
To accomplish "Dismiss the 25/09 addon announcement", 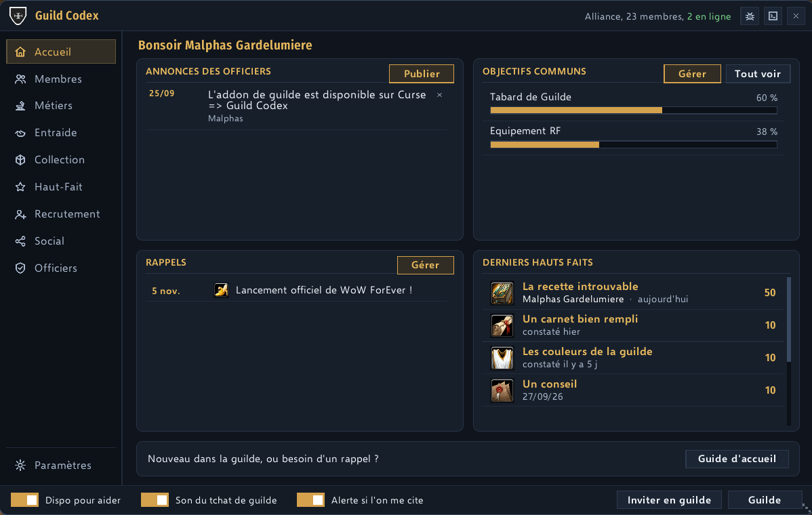I will point(440,96).
